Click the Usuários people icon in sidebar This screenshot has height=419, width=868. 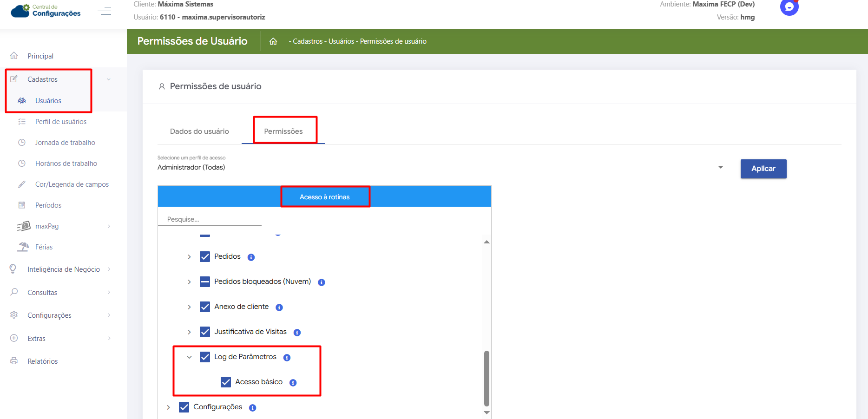coord(22,100)
